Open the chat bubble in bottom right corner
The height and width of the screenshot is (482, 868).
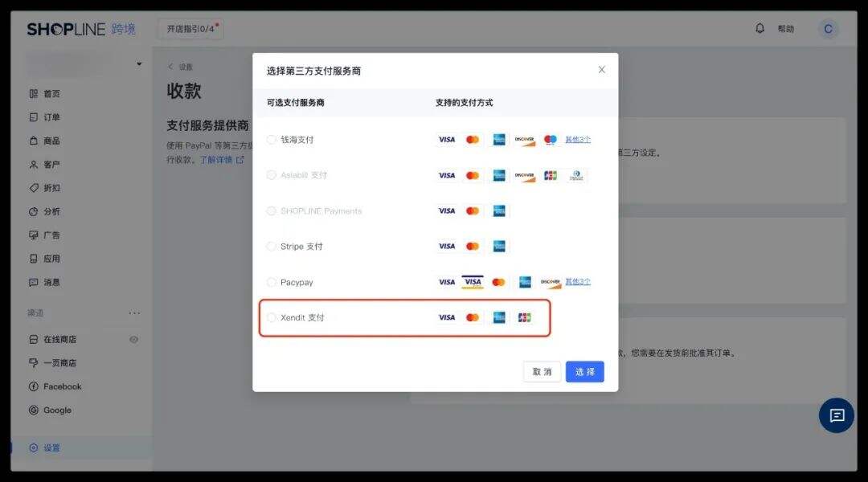click(x=836, y=415)
